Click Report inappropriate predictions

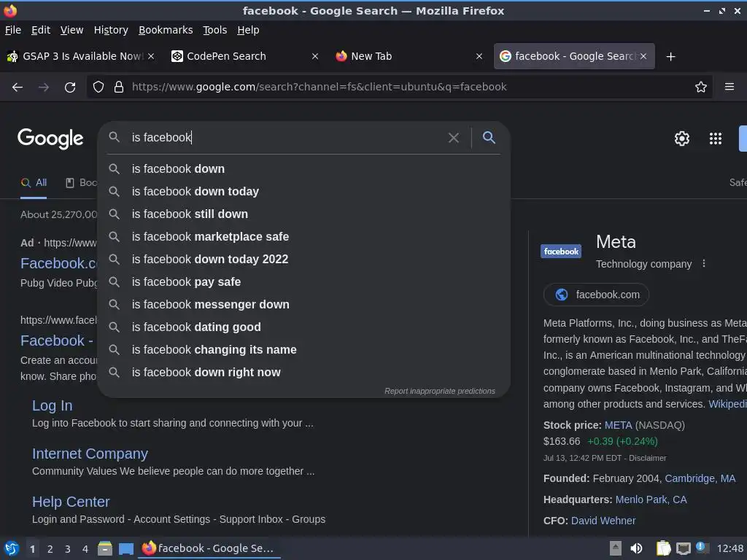tap(440, 391)
